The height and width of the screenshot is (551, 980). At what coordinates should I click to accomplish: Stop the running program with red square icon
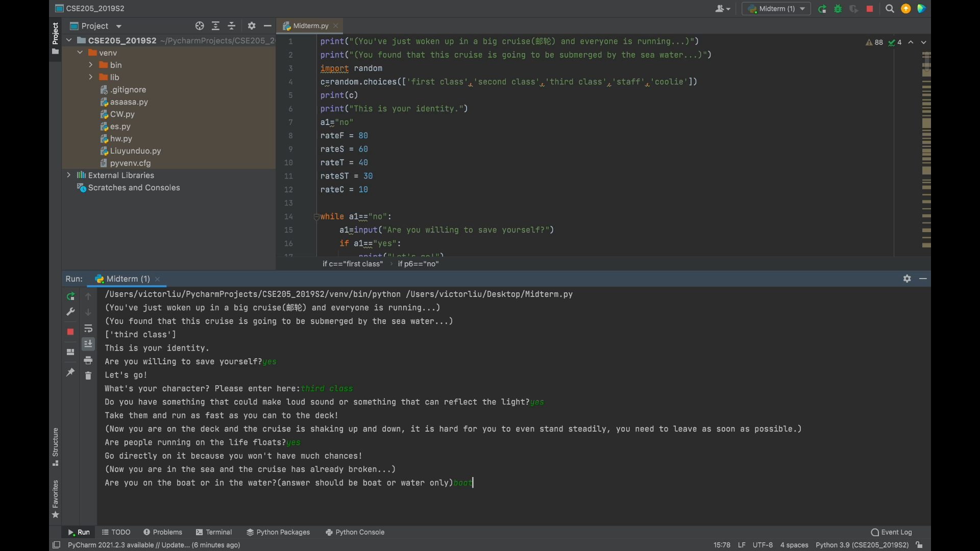870,9
